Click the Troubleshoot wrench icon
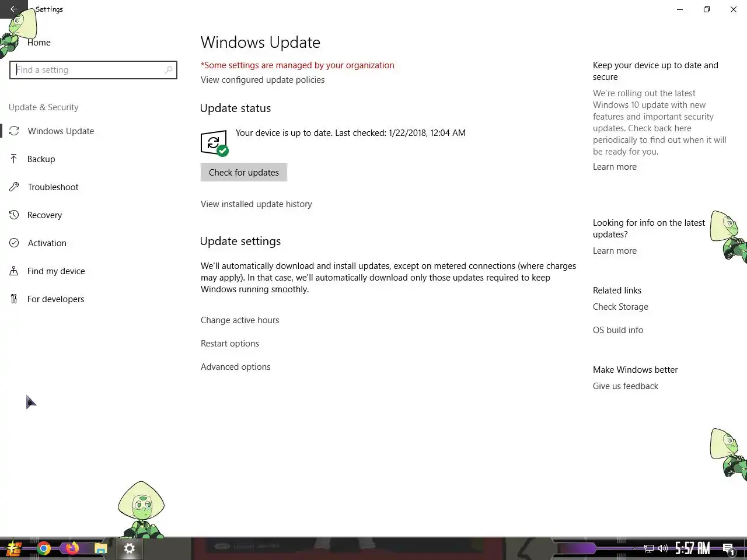This screenshot has height=560, width=747. click(14, 187)
